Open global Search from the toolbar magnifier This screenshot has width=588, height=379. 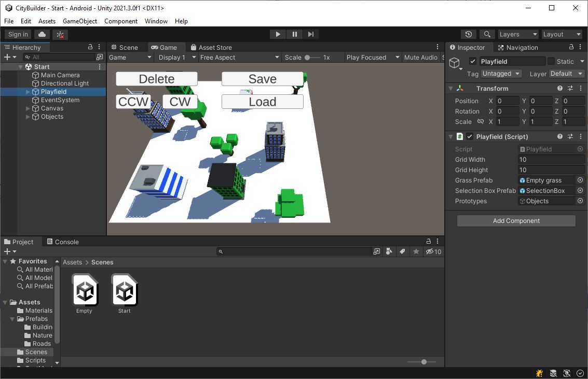(x=486, y=34)
